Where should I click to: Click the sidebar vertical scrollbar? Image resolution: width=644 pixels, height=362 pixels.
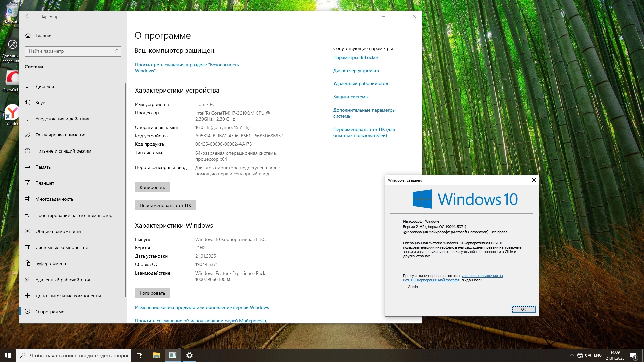126,189
